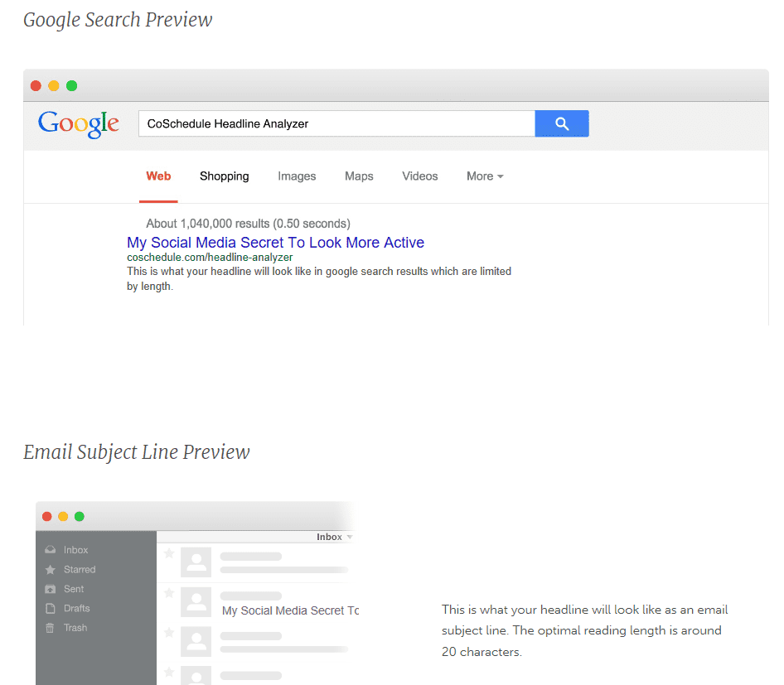Image resolution: width=784 pixels, height=685 pixels.
Task: Focus the CoSchedule Headline Analyzer search field
Action: click(336, 123)
